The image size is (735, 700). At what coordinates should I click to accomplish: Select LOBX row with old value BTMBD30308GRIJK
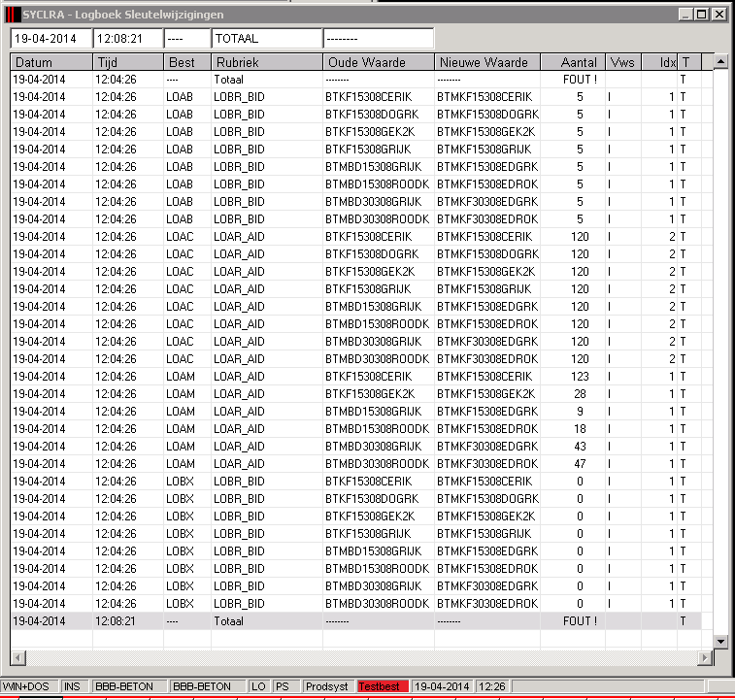pyautogui.click(x=355, y=586)
